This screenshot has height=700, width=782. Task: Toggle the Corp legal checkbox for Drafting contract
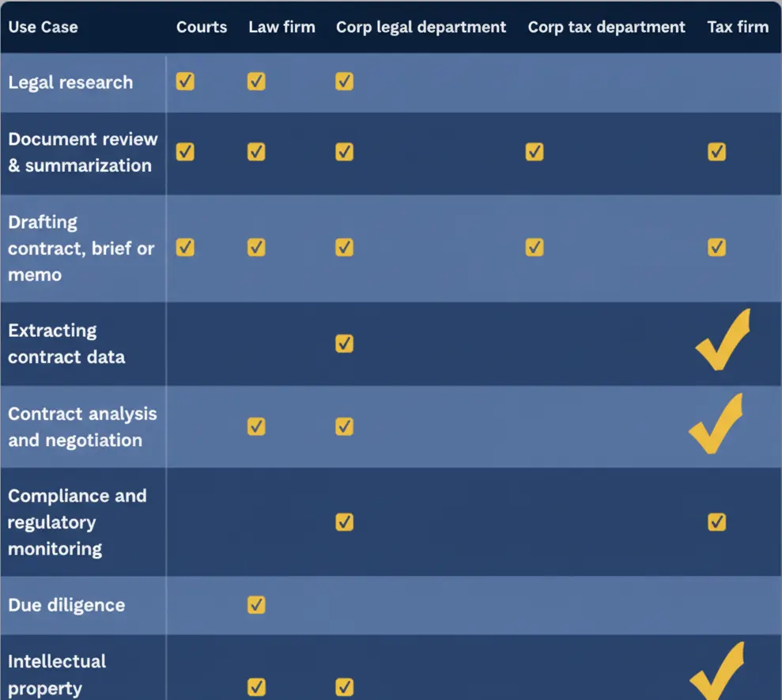344,248
